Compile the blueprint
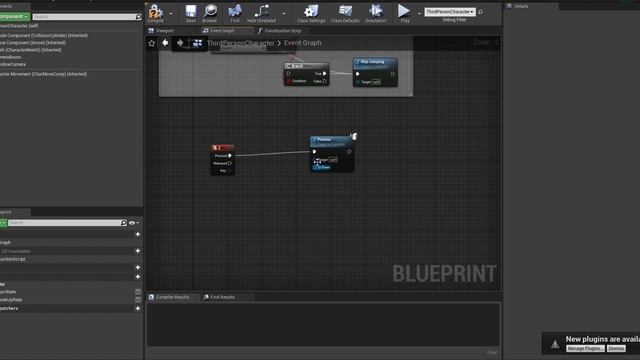 click(156, 13)
